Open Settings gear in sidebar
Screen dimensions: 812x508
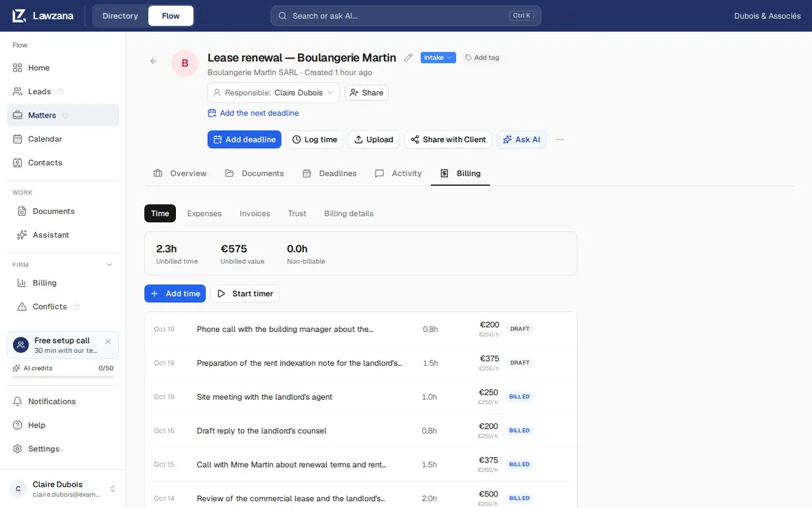[x=18, y=449]
